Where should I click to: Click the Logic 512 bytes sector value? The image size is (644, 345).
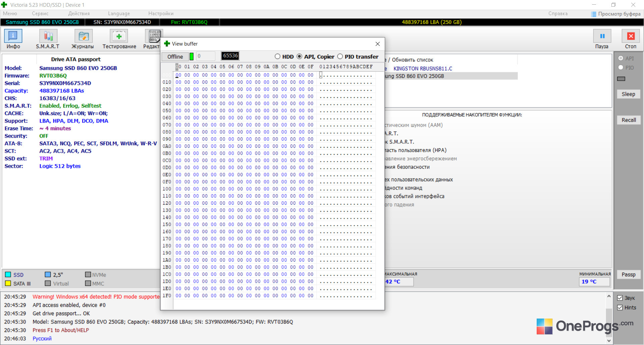pyautogui.click(x=60, y=166)
